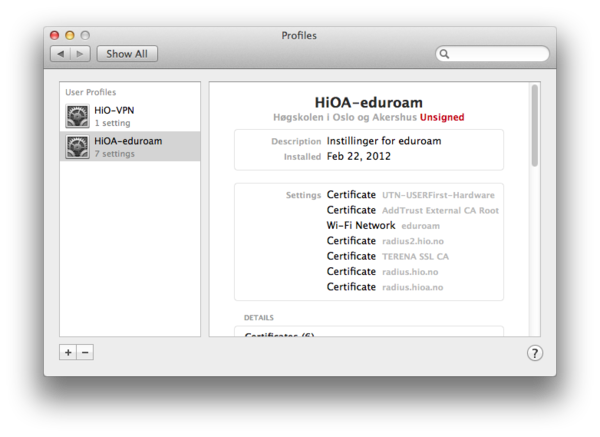The image size is (600, 437).
Task: Click the HiOA-eduroam heading
Action: click(x=368, y=103)
